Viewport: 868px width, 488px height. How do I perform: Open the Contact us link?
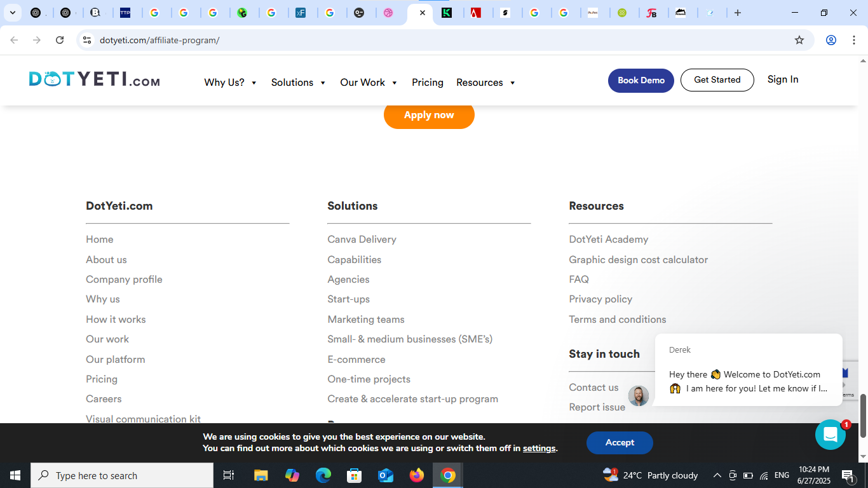593,388
